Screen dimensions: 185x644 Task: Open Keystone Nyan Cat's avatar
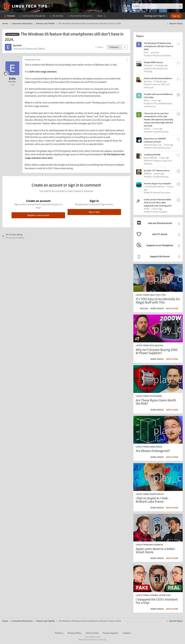click(139, 140)
